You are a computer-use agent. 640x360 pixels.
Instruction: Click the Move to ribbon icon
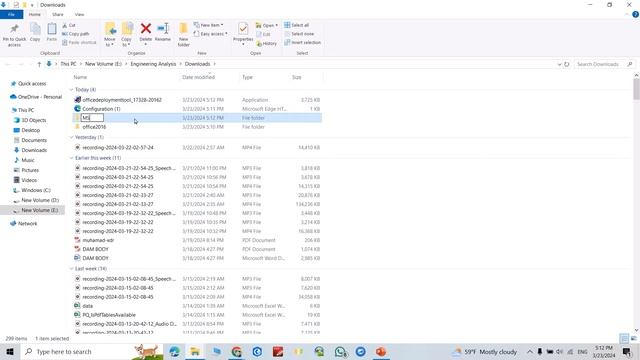point(110,29)
